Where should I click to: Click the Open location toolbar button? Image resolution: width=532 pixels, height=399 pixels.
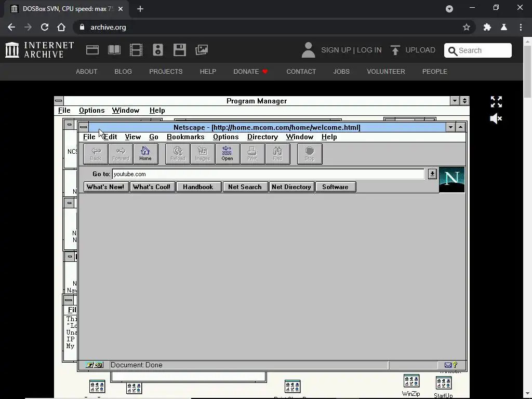tap(228, 154)
